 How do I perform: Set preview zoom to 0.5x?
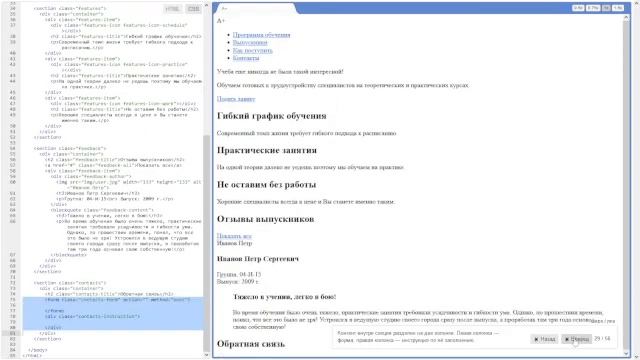point(578,8)
